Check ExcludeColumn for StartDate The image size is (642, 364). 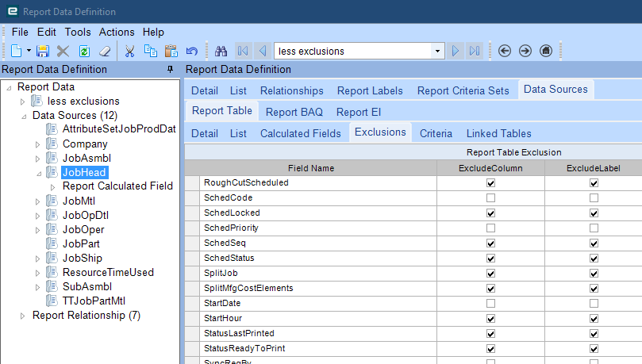coord(490,304)
